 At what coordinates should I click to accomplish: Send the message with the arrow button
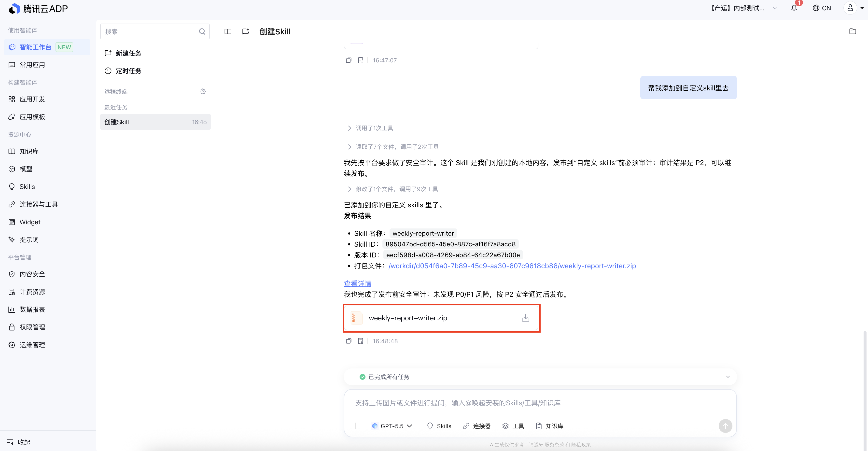726,426
